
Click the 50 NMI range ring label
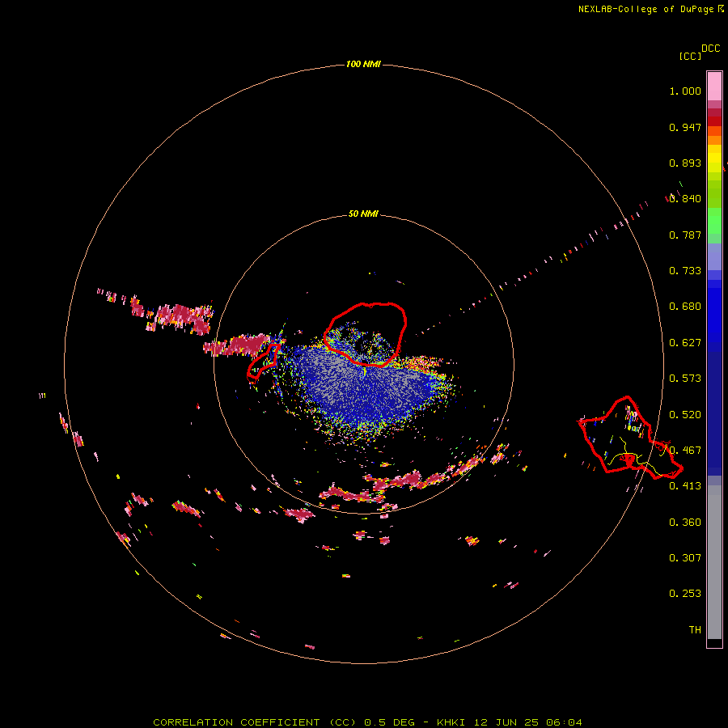tap(363, 214)
